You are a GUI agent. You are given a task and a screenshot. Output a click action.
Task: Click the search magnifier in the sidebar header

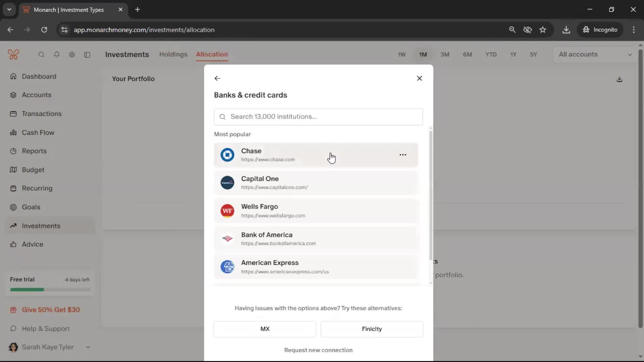[x=41, y=55]
